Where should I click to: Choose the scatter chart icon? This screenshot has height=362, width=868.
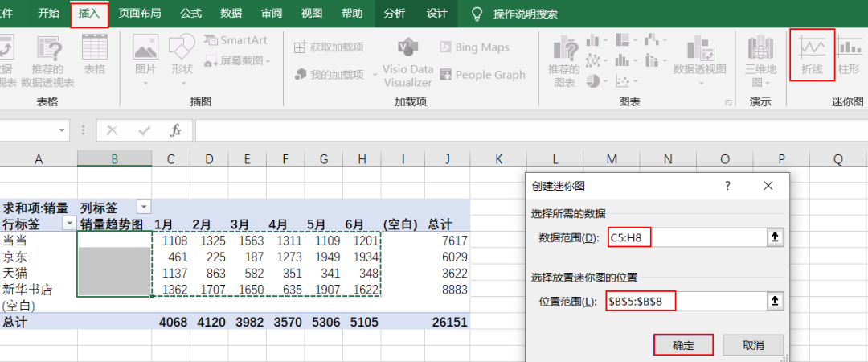622,81
